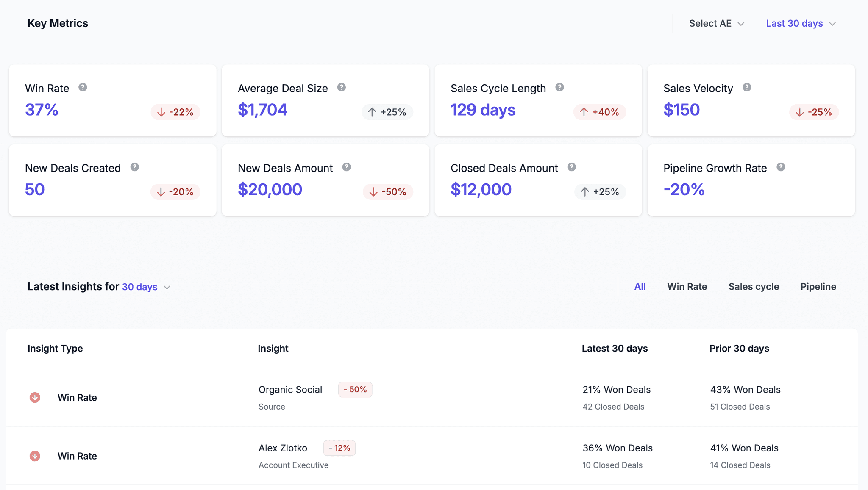
Task: Open the Select AE dropdown
Action: click(x=716, y=23)
